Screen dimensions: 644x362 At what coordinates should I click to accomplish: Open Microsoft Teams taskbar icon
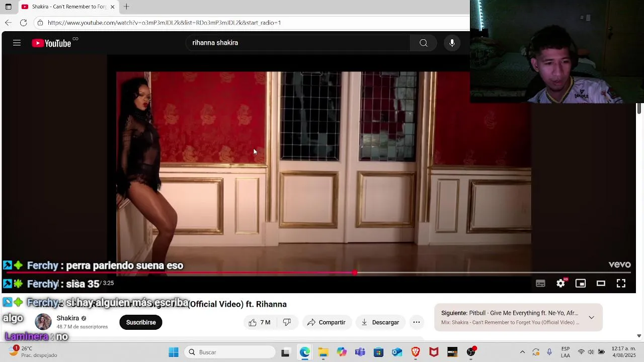click(x=360, y=352)
